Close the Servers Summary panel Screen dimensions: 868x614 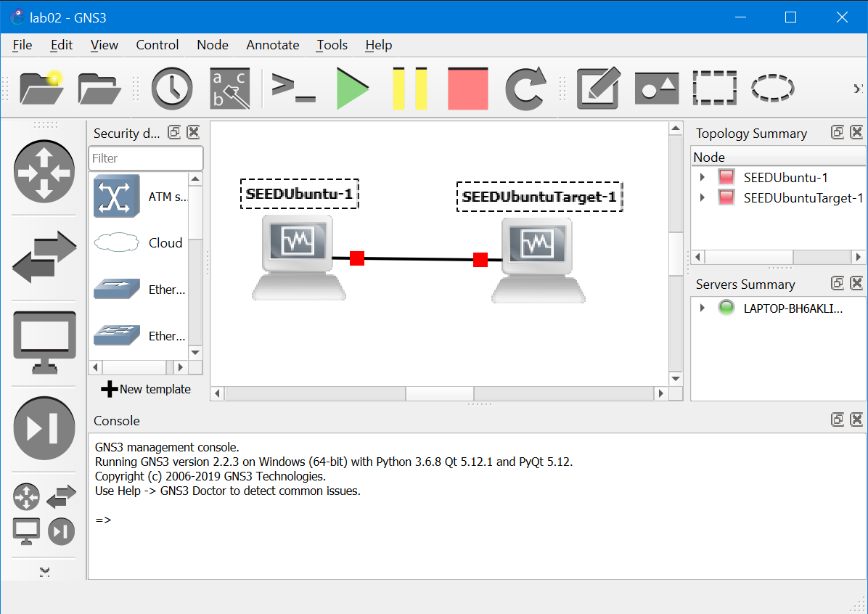click(x=856, y=284)
